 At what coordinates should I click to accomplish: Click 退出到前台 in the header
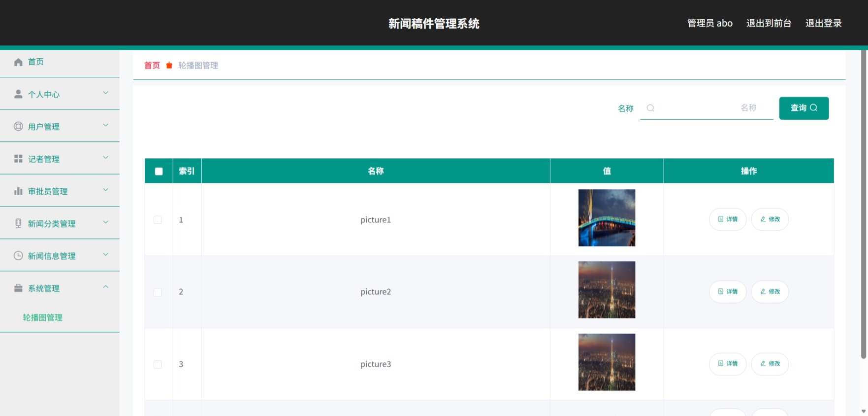(x=769, y=23)
